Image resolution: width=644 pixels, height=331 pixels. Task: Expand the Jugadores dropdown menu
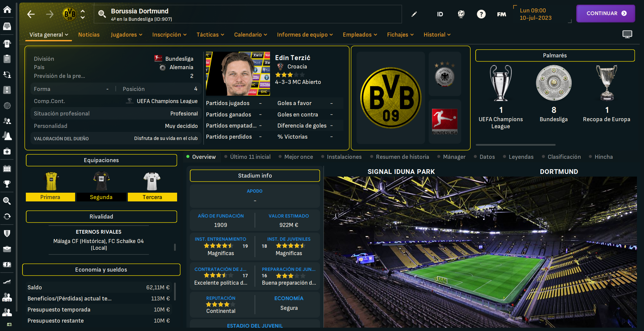126,35
